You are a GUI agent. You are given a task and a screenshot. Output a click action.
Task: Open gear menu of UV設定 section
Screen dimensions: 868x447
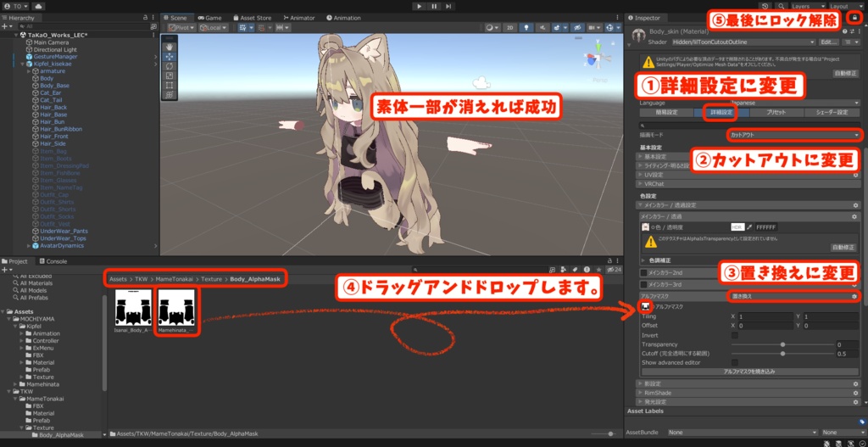tap(855, 175)
